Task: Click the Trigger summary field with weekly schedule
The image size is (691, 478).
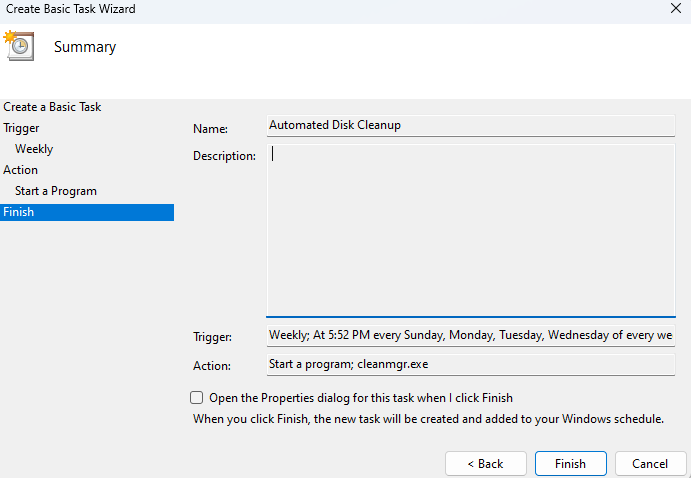Action: (470, 336)
